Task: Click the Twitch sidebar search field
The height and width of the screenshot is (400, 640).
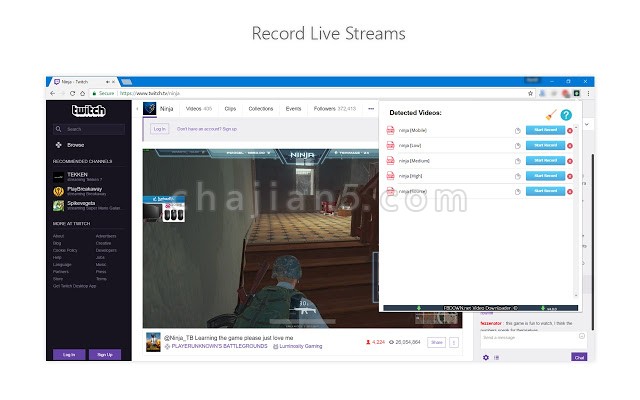Action: [x=89, y=129]
